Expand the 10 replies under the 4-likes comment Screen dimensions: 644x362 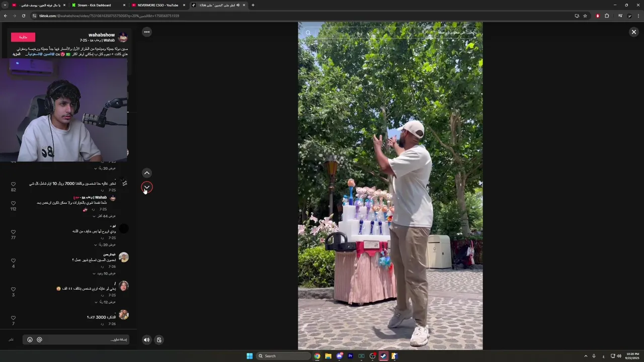[104, 274]
